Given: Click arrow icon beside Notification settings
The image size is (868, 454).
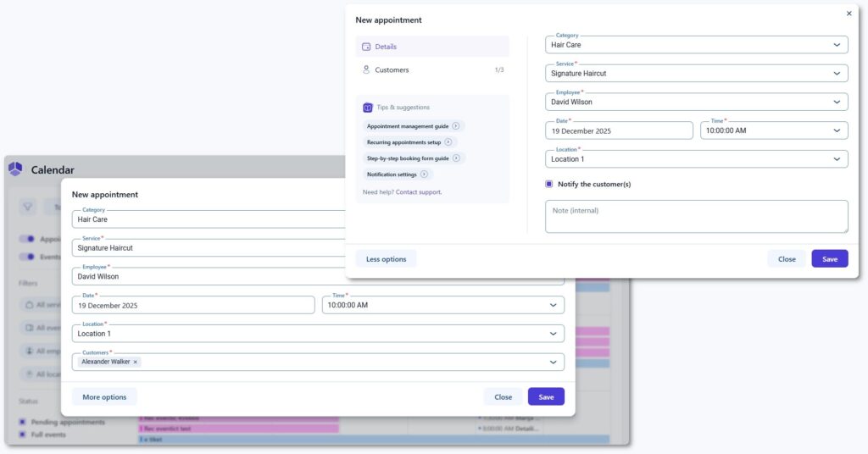Looking at the screenshot, I should [424, 174].
